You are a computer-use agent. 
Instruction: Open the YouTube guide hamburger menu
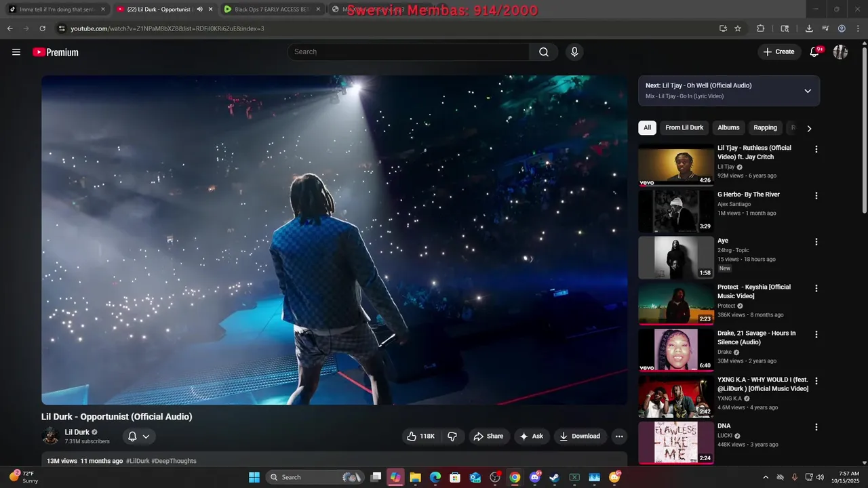pyautogui.click(x=16, y=52)
